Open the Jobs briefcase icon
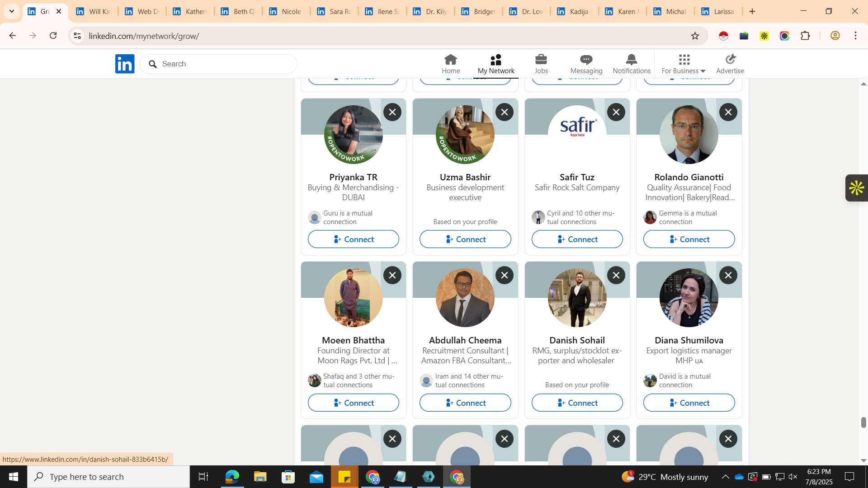This screenshot has height=488, width=868. 541,64
